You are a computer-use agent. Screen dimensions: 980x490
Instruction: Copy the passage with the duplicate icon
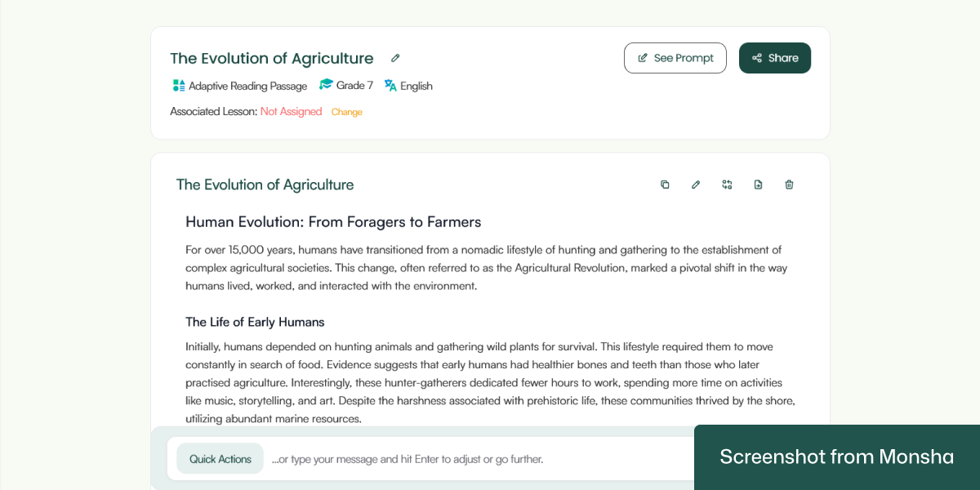[x=665, y=185]
